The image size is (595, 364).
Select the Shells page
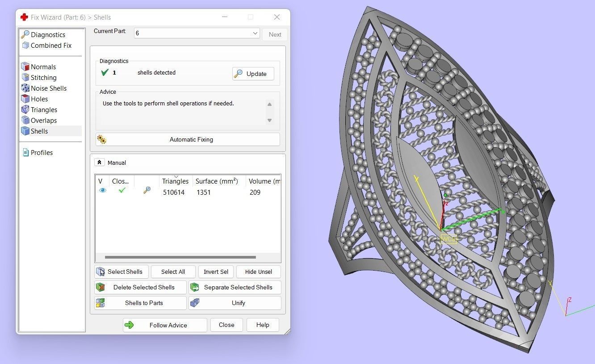coord(39,131)
